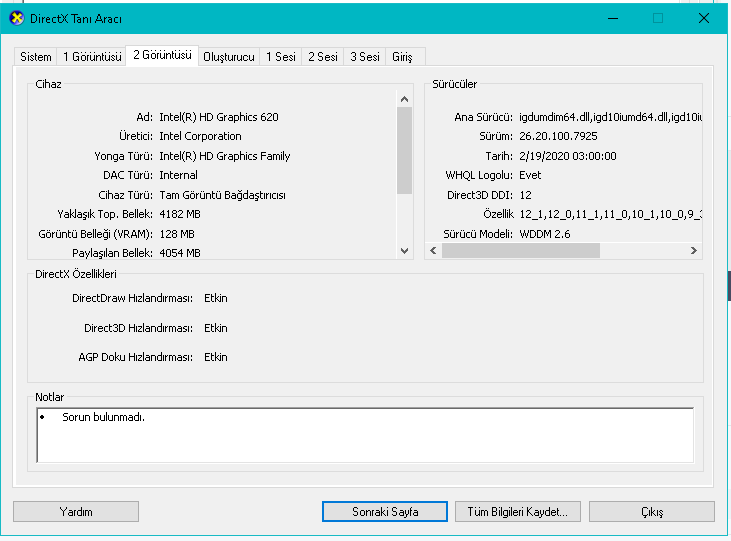Click the Intel Corporation value
The height and width of the screenshot is (541, 731).
[x=200, y=136]
